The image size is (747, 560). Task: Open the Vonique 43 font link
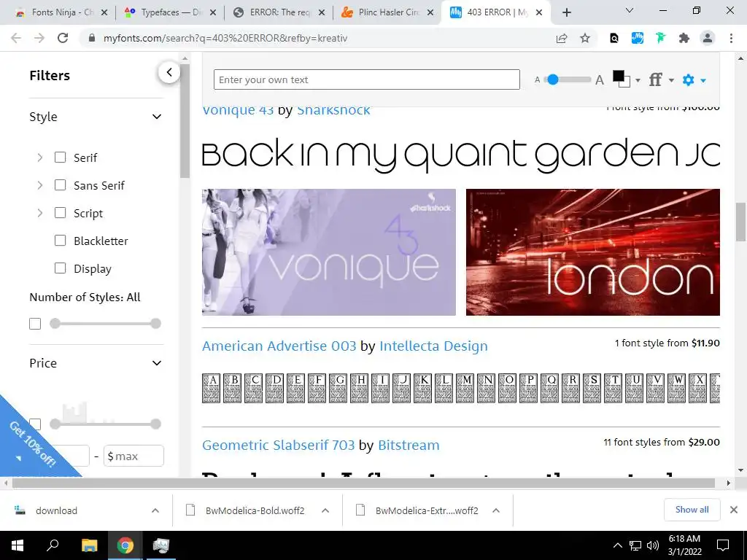pyautogui.click(x=238, y=111)
